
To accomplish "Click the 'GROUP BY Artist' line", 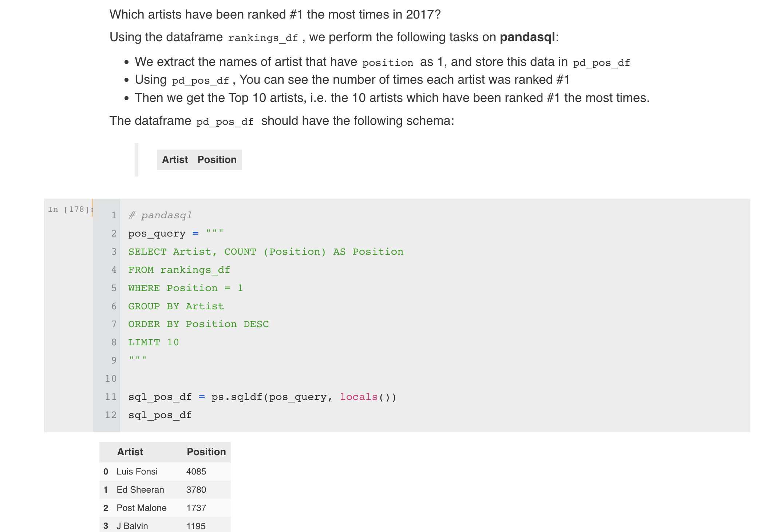I will point(176,306).
